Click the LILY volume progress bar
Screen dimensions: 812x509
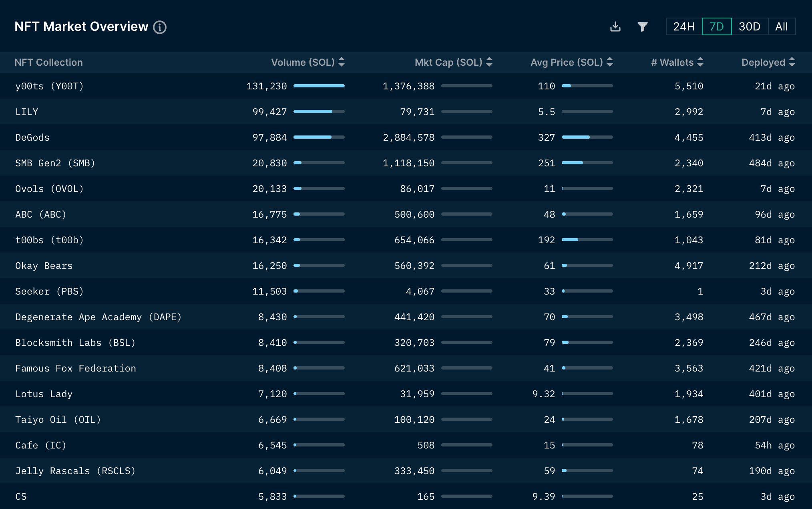(x=319, y=111)
